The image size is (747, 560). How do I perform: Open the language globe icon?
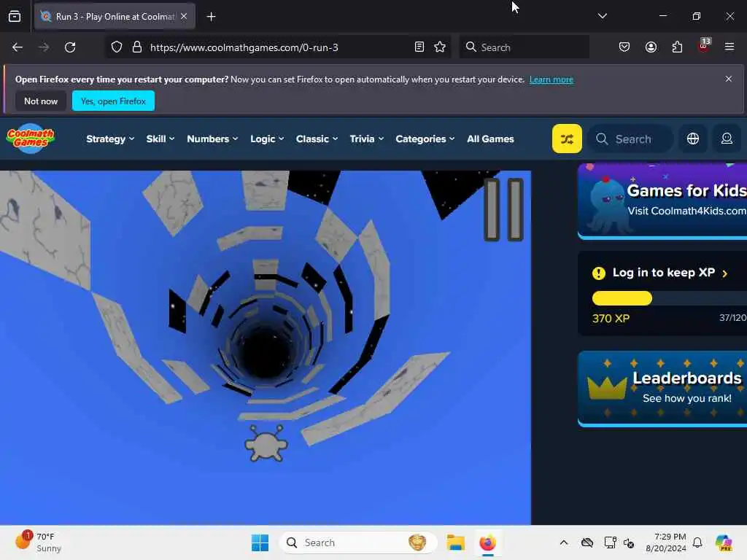coord(693,139)
